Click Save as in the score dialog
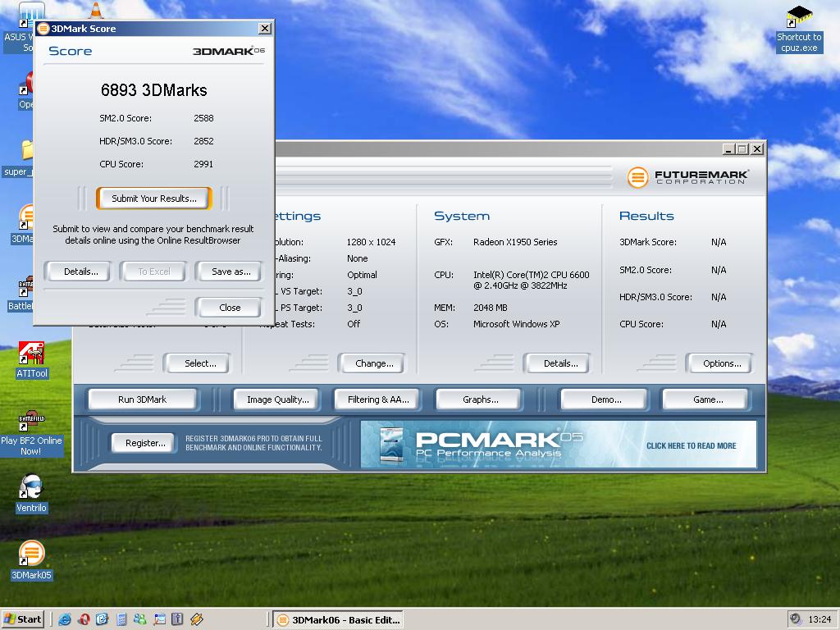840x630 pixels. click(x=231, y=272)
